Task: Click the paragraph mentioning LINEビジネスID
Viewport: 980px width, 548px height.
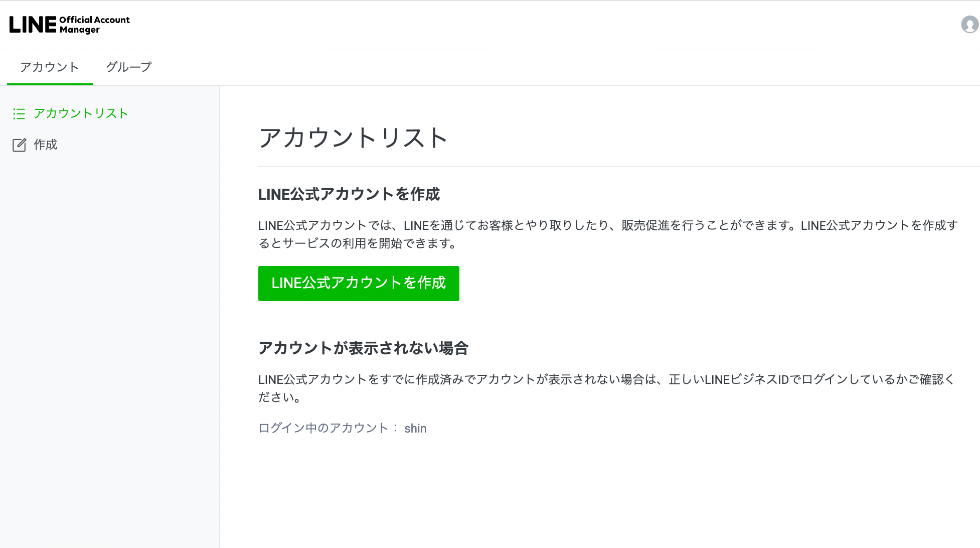Action: click(606, 388)
